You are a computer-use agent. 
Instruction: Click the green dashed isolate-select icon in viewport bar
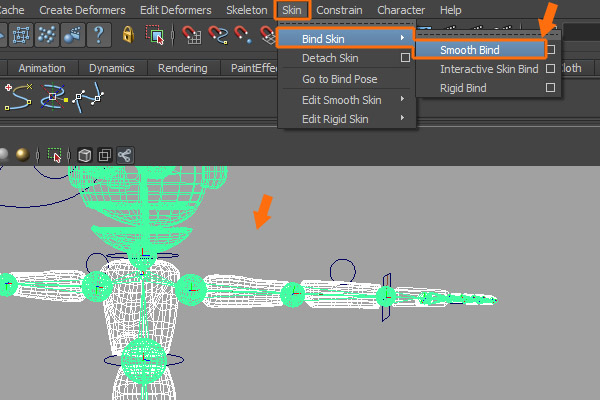54,155
